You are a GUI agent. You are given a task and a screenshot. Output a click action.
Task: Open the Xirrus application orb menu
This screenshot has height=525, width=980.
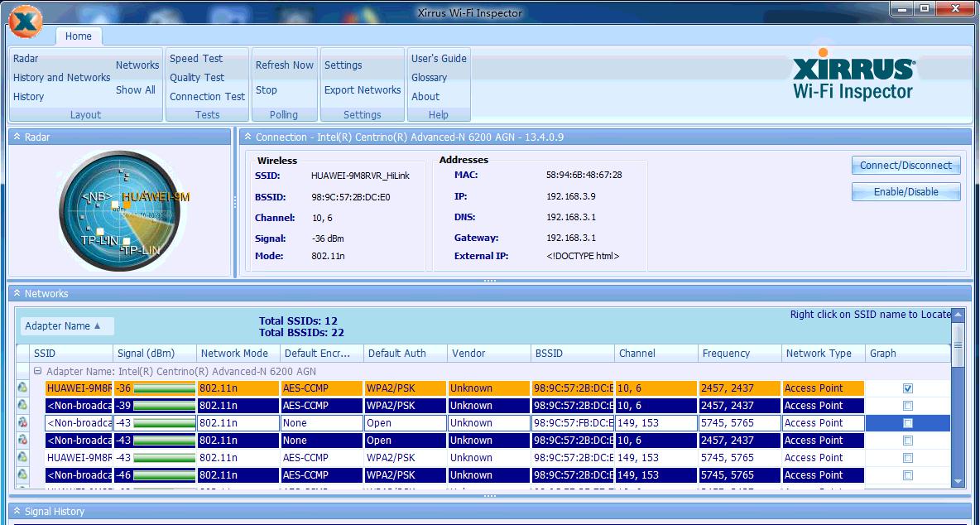(x=26, y=22)
